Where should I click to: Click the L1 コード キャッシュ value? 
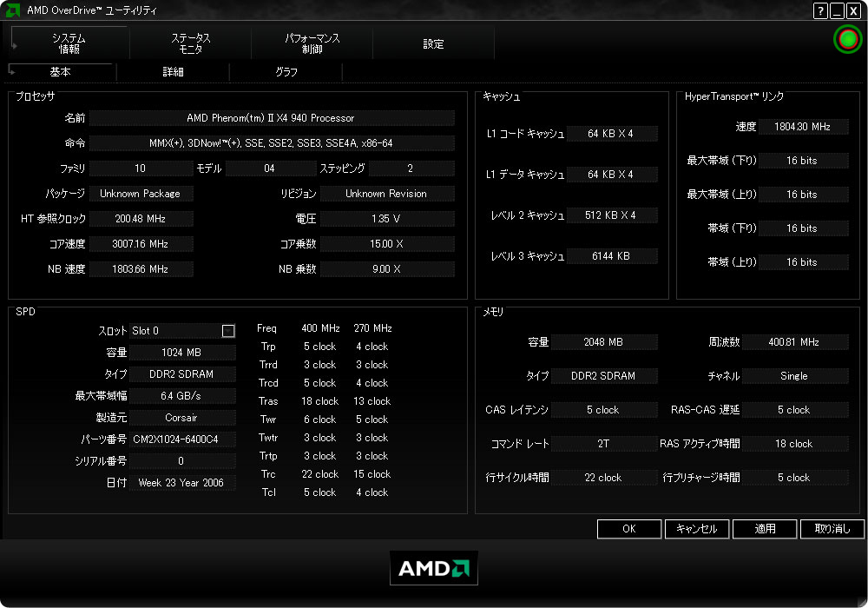[x=611, y=134]
